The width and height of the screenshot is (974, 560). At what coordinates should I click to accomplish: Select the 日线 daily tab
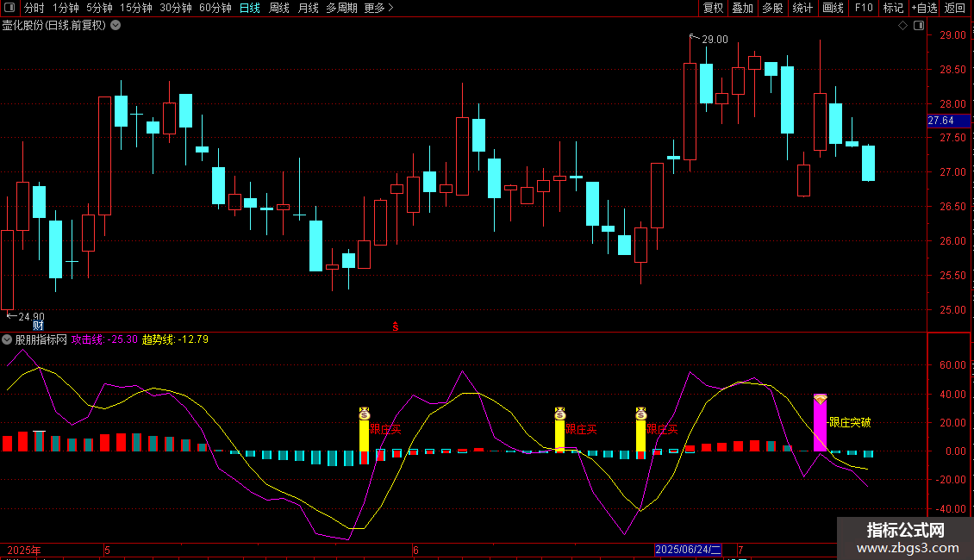coord(250,8)
